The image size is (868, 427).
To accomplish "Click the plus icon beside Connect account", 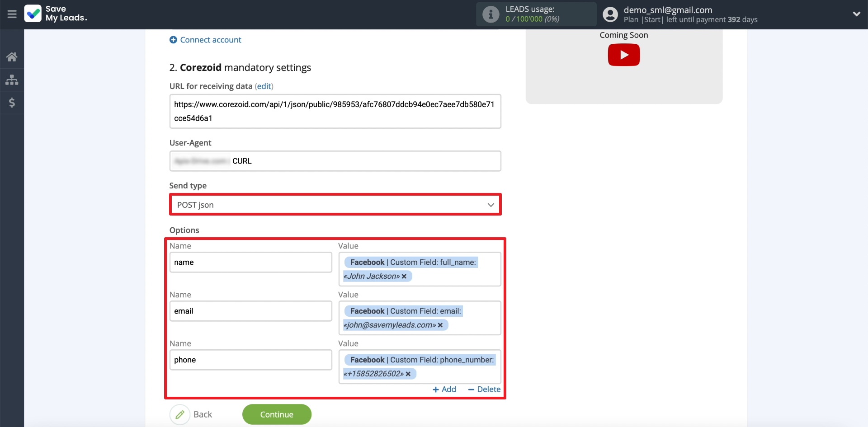I will [173, 40].
